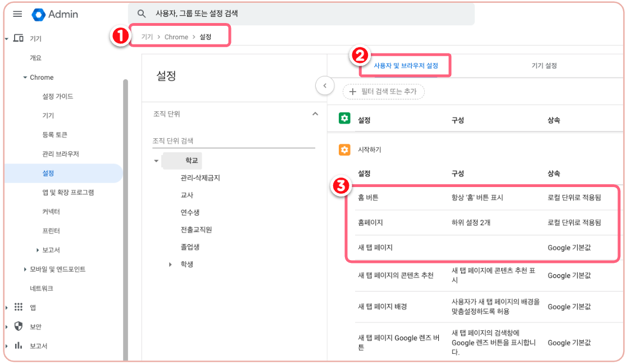This screenshot has width=627, height=364.
Task: Select the 연수생 organizational unit
Action: tap(190, 212)
